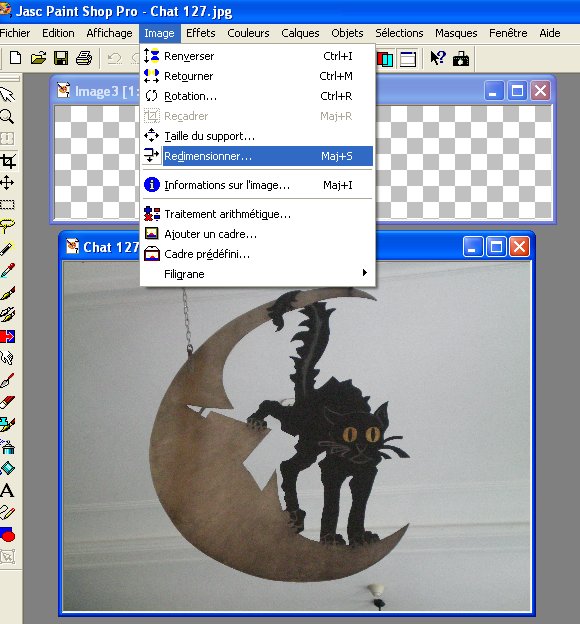
Task: Open the Rotation… dialog
Action: point(258,96)
